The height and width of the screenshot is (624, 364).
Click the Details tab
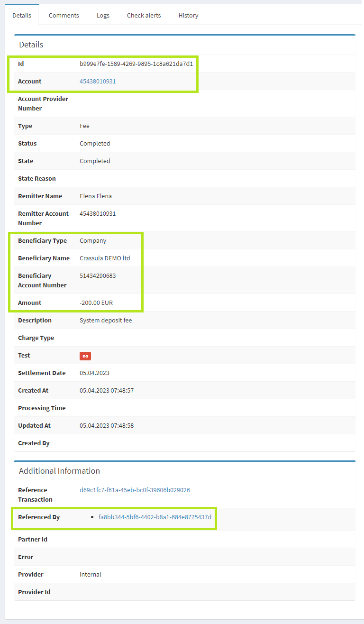[x=22, y=15]
